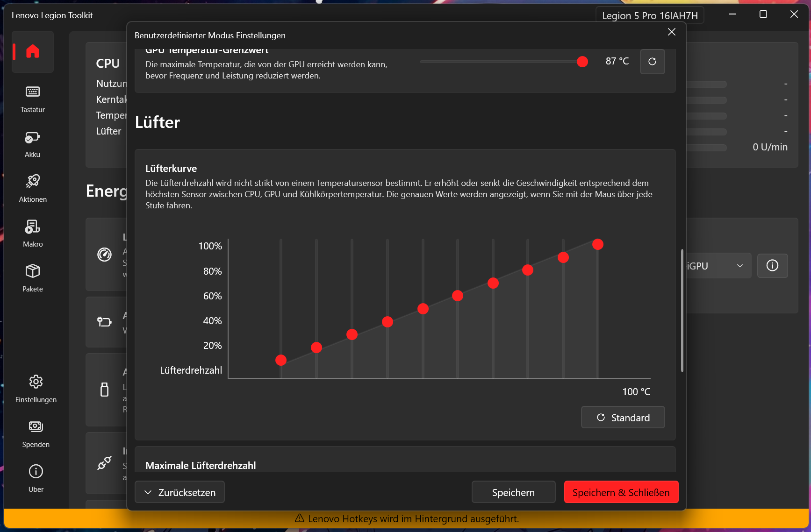Viewport: 811px width, 532px height.
Task: Select the fan curve point at the 80% level
Action: click(528, 270)
